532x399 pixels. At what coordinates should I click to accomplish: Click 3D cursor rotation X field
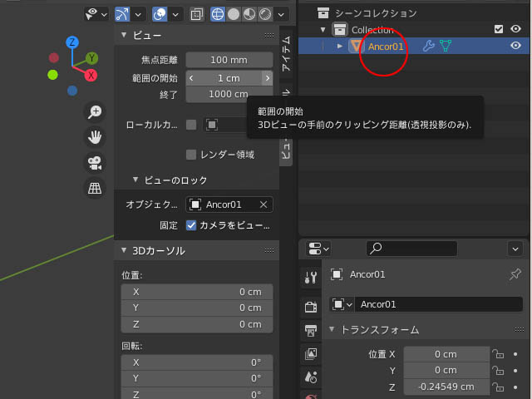click(197, 362)
